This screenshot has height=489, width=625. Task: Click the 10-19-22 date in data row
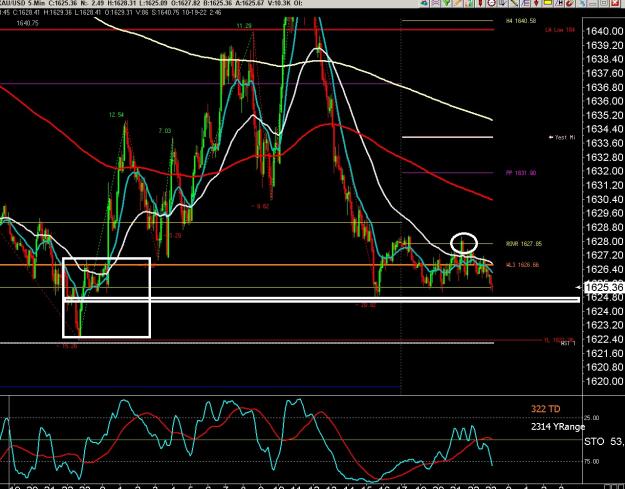[x=194, y=12]
